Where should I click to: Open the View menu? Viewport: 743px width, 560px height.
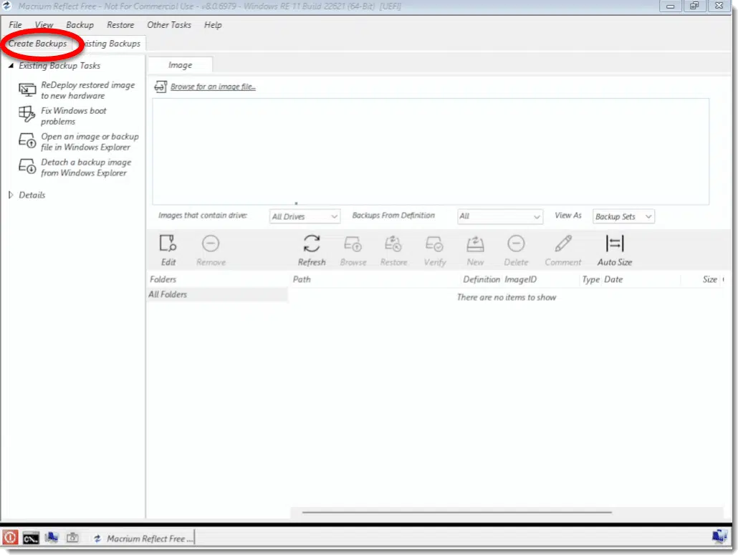click(x=44, y=25)
